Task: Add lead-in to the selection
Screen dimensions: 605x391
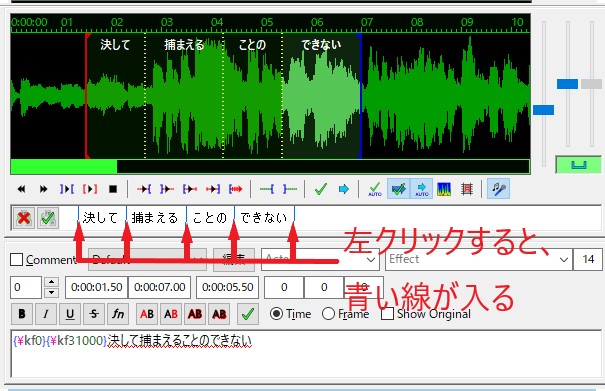Action: (x=267, y=189)
